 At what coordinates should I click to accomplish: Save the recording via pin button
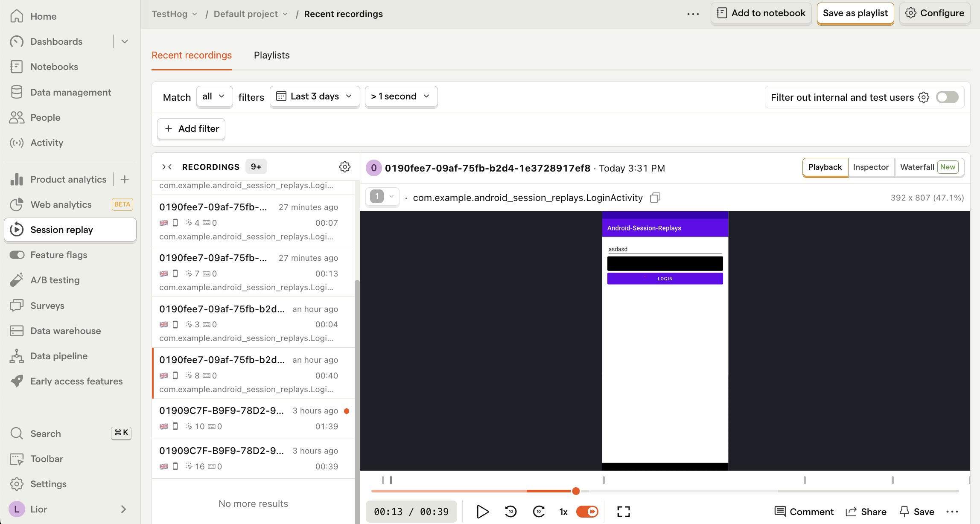pos(917,512)
